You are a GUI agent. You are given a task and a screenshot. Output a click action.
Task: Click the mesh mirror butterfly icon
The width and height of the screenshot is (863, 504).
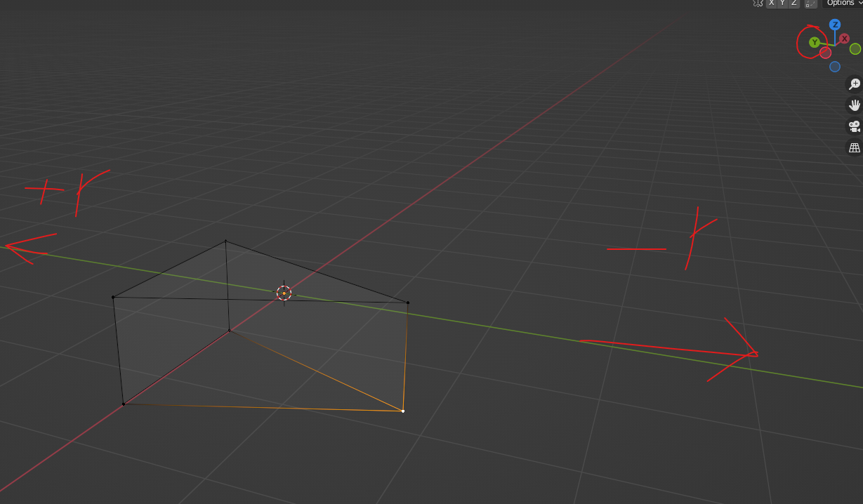(758, 3)
